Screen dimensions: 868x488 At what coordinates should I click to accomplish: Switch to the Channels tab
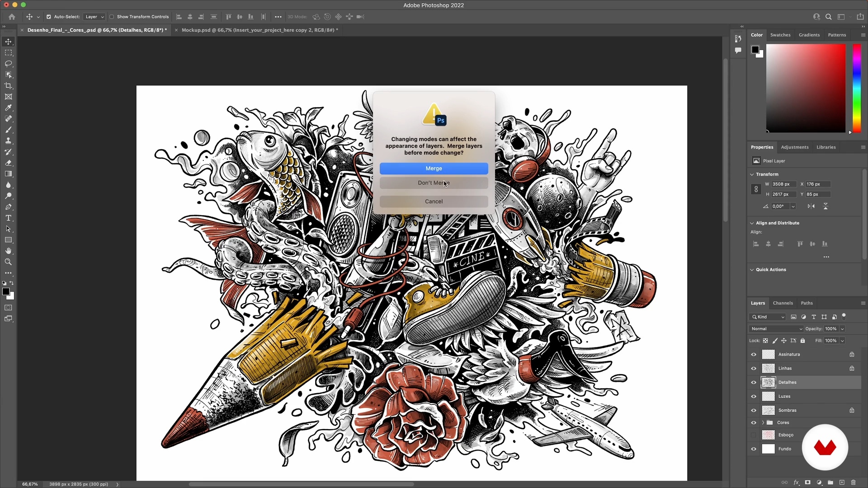click(783, 303)
